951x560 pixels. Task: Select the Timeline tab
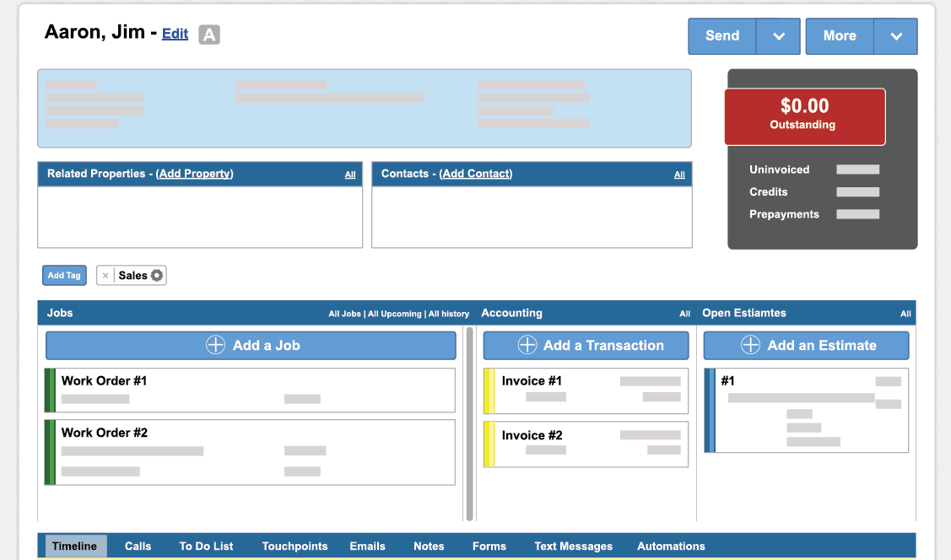click(x=74, y=546)
